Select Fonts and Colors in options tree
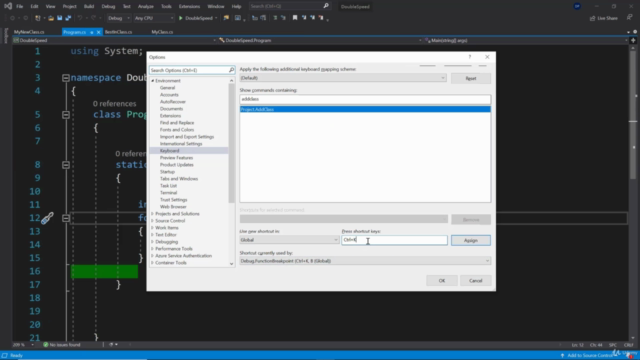 [x=177, y=130]
